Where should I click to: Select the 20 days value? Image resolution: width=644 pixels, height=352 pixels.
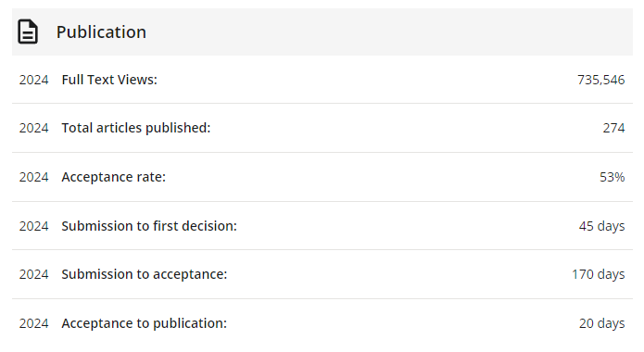(601, 323)
